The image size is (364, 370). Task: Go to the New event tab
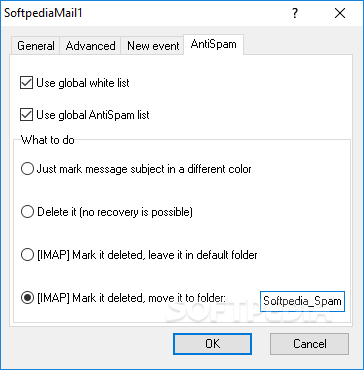pos(153,46)
